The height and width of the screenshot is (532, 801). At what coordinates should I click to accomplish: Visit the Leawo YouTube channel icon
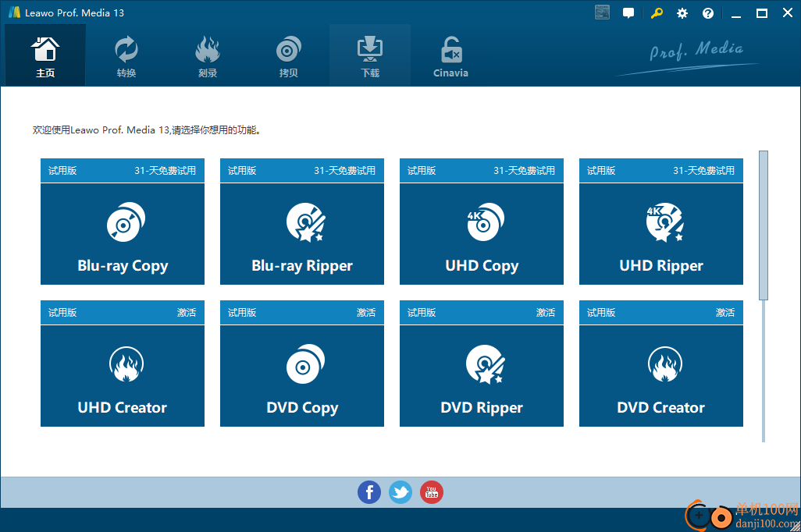432,492
